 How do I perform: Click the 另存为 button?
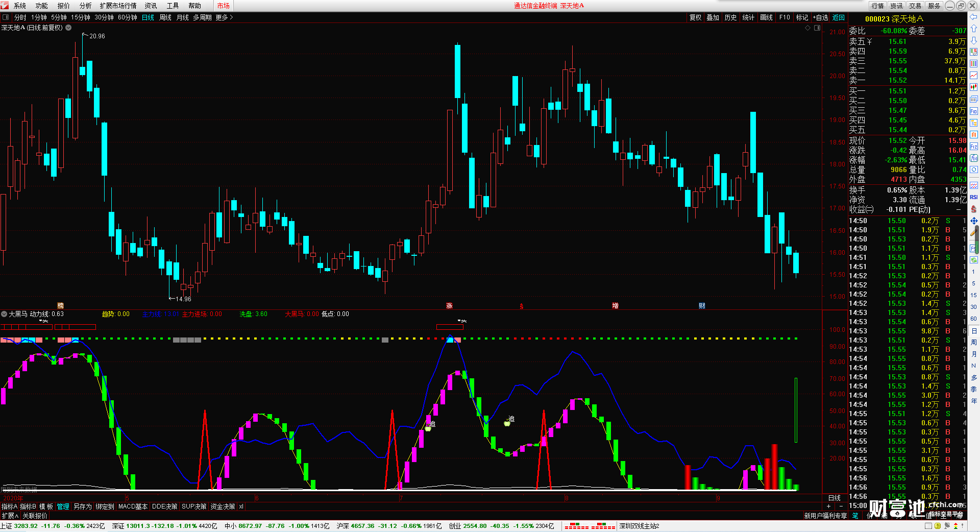click(83, 506)
